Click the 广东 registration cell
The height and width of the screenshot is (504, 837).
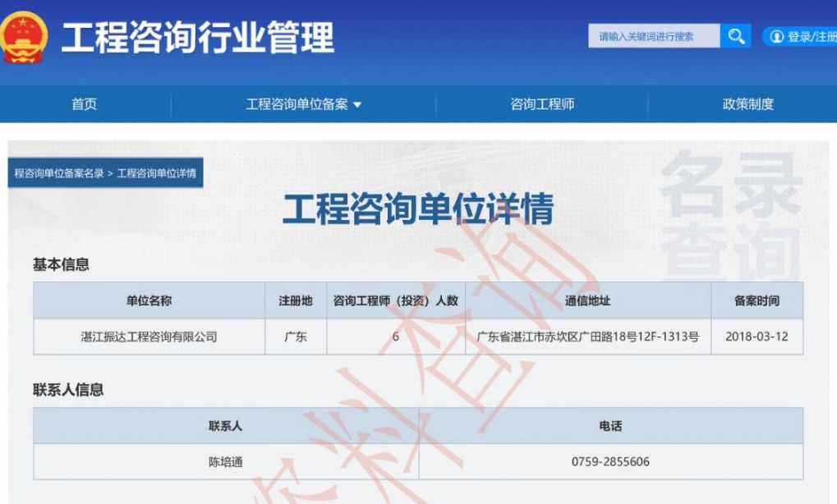295,337
